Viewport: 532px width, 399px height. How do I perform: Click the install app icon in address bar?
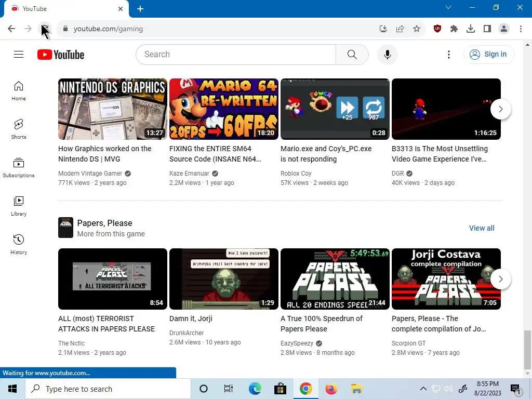coord(383,29)
